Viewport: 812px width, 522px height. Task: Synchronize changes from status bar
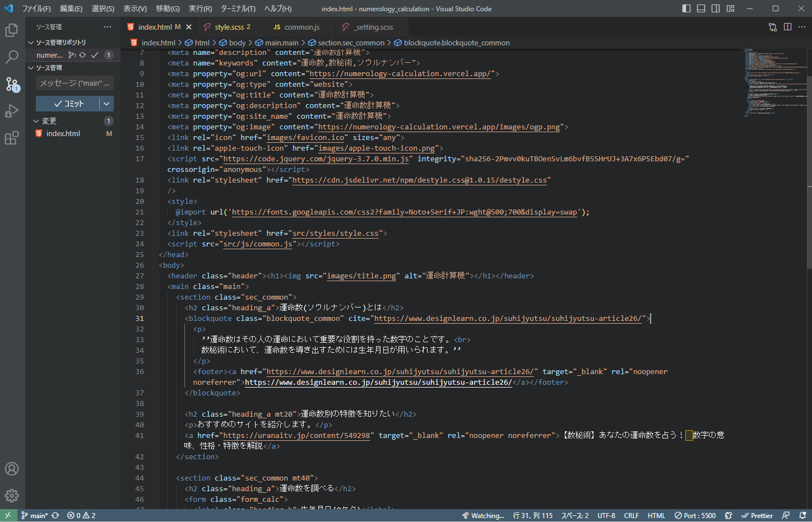point(55,515)
